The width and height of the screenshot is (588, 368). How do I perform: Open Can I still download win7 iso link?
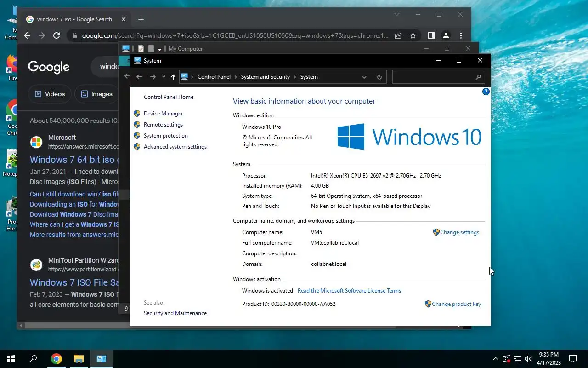(74, 194)
